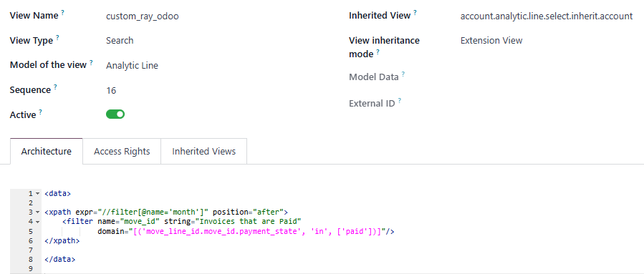Click the Active field help icon
This screenshot has width=644, height=274.
pos(40,112)
